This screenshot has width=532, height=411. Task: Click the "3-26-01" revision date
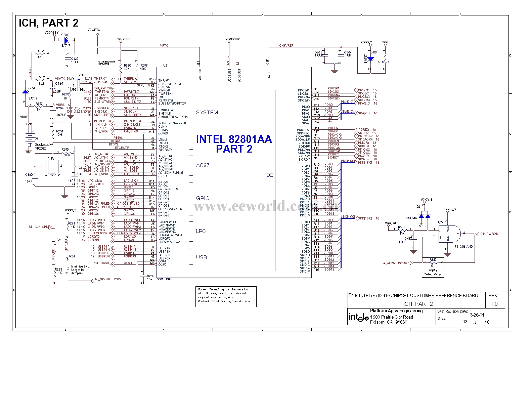click(x=477, y=315)
